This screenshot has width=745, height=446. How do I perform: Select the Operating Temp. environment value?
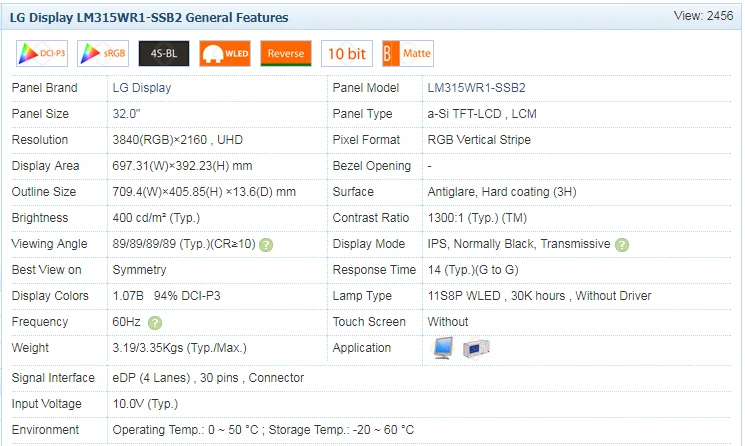pyautogui.click(x=263, y=430)
